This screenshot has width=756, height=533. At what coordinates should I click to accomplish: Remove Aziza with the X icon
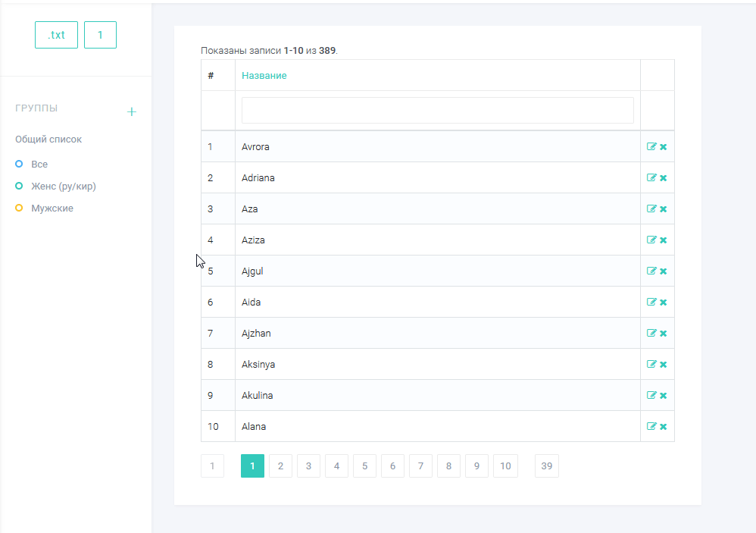(664, 240)
